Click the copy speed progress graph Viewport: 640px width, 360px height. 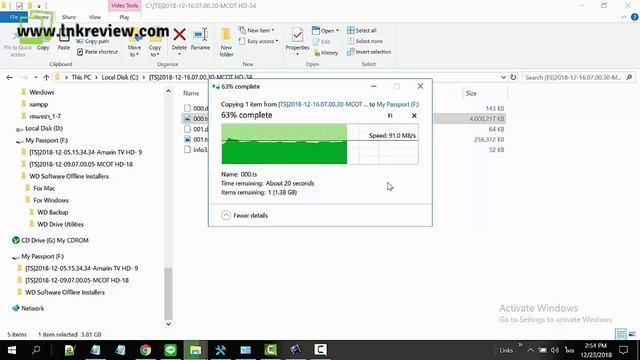pyautogui.click(x=320, y=144)
